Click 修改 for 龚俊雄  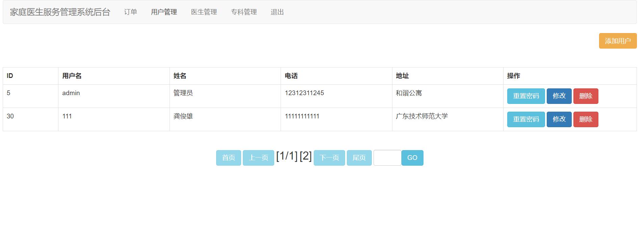(559, 119)
